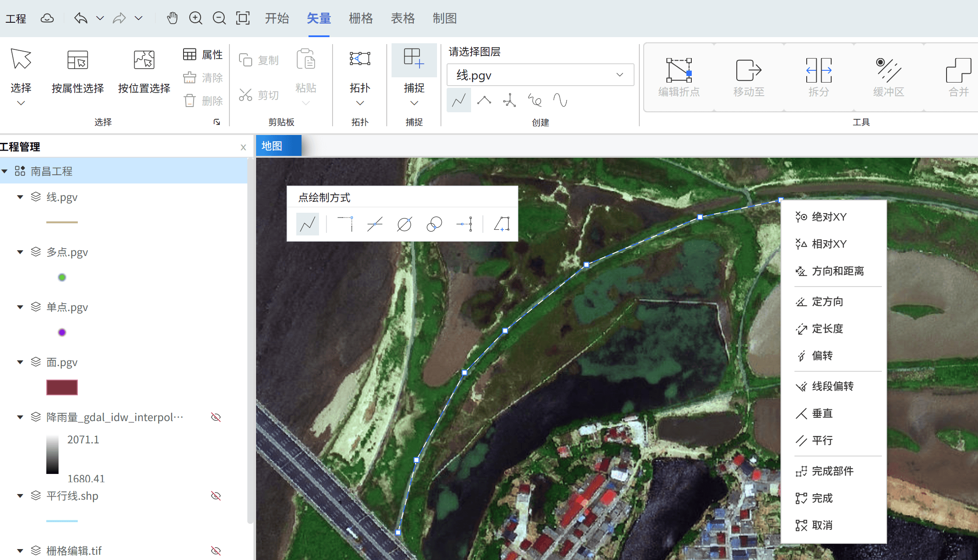
Task: Click the Buffer tool icon
Action: [x=888, y=70]
